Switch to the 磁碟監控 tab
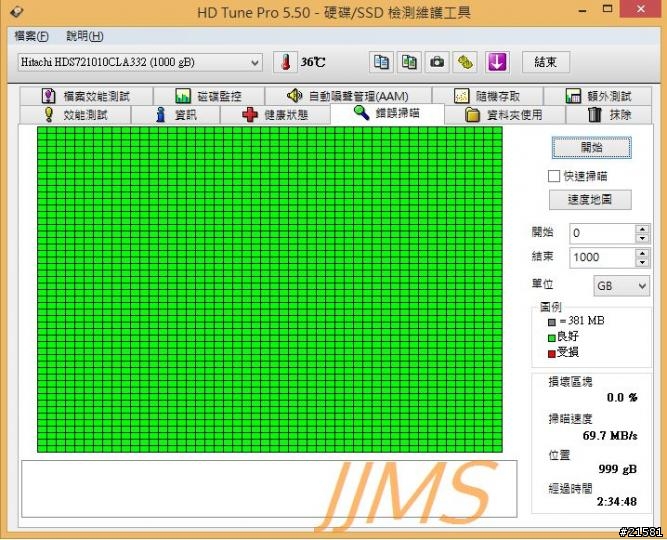Image resolution: width=667 pixels, height=540 pixels. point(209,96)
